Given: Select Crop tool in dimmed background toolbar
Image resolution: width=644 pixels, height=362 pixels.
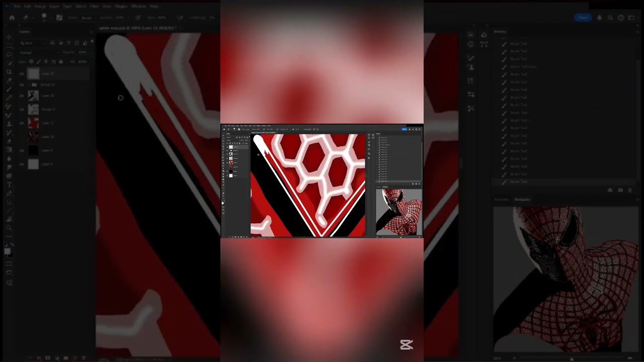Looking at the screenshot, I should click(x=9, y=72).
